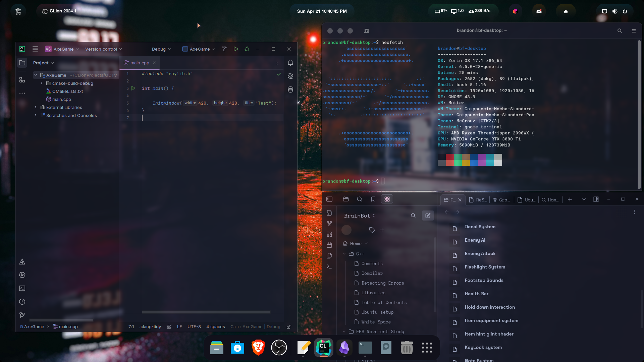The image size is (644, 362).
Task: Click the terminal search magnifier icon
Action: [x=620, y=31]
